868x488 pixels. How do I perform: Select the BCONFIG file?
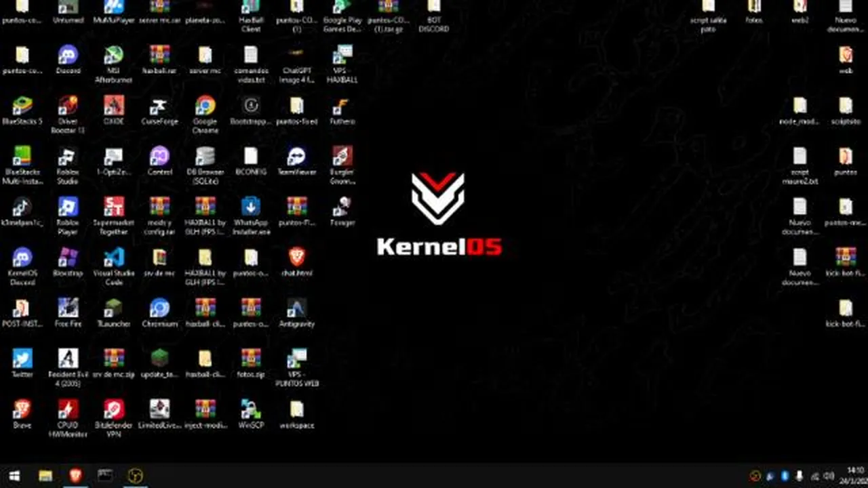(x=251, y=161)
